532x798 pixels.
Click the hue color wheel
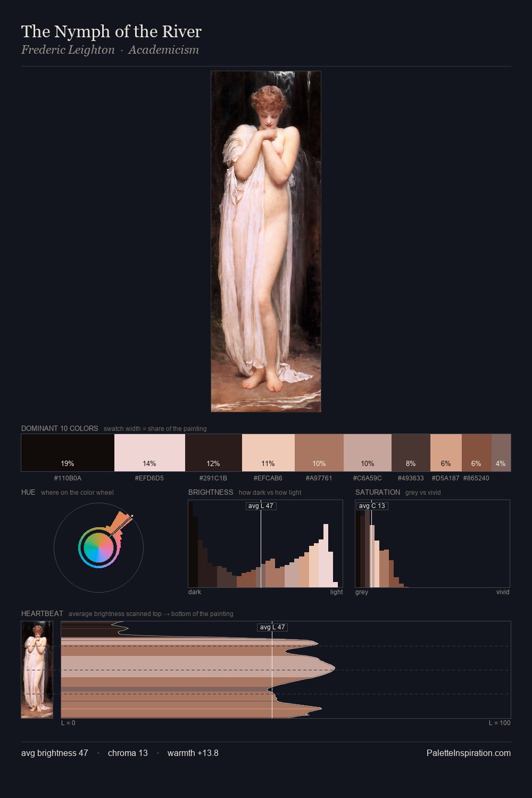pyautogui.click(x=98, y=547)
